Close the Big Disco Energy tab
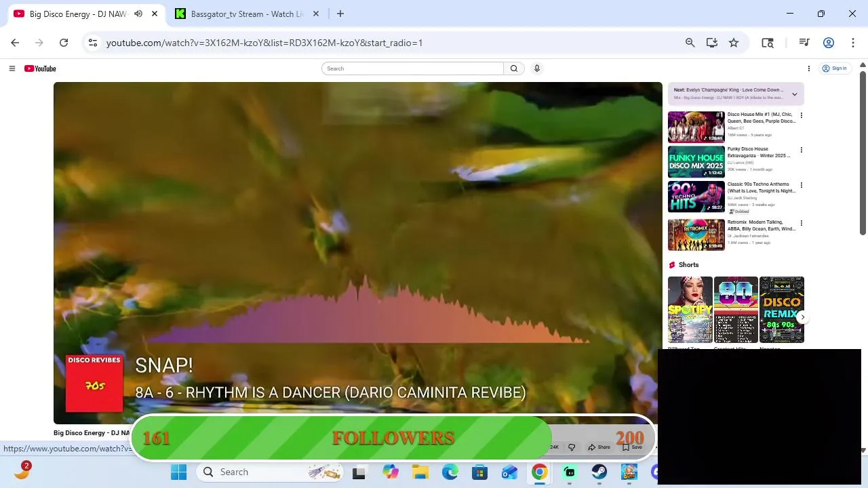This screenshot has height=488, width=868. (155, 14)
